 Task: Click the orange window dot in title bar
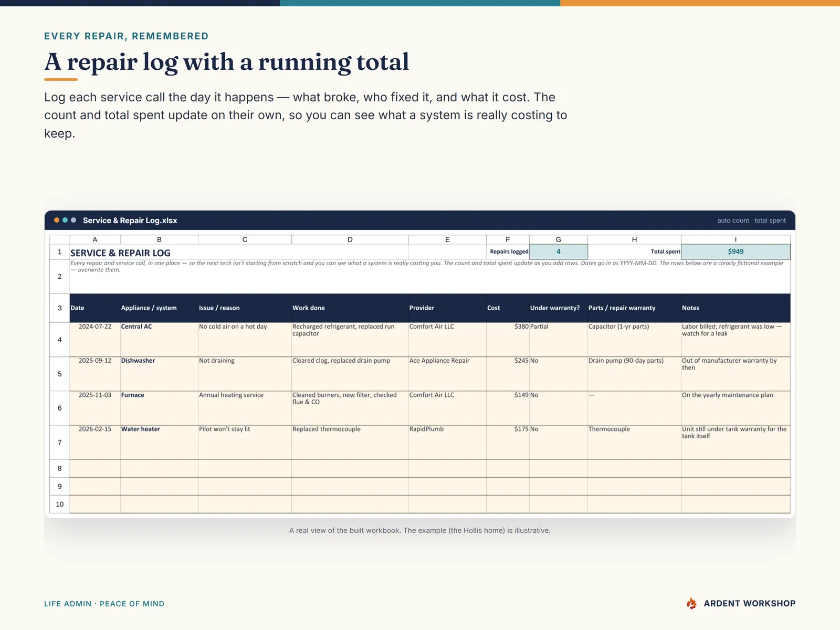coord(57,220)
